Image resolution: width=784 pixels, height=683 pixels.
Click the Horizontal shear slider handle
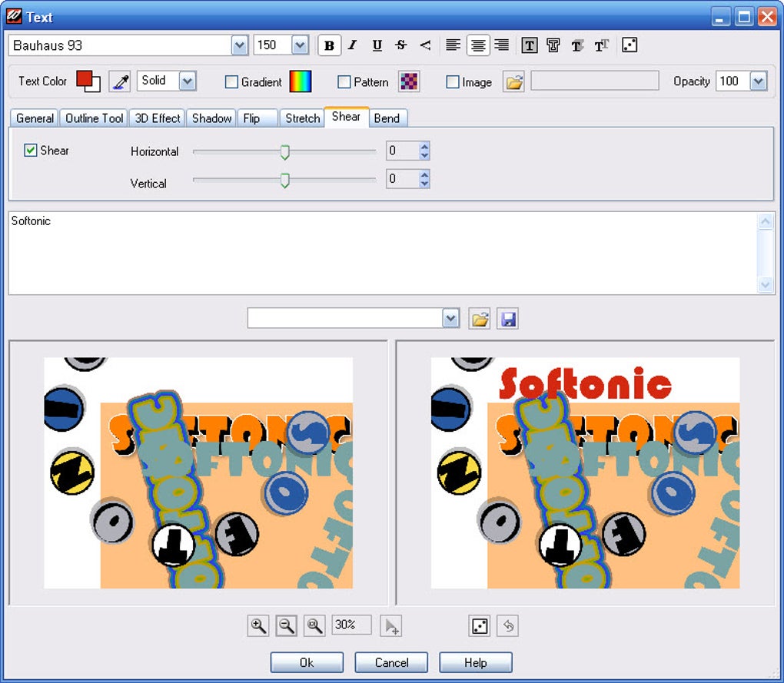click(x=284, y=152)
